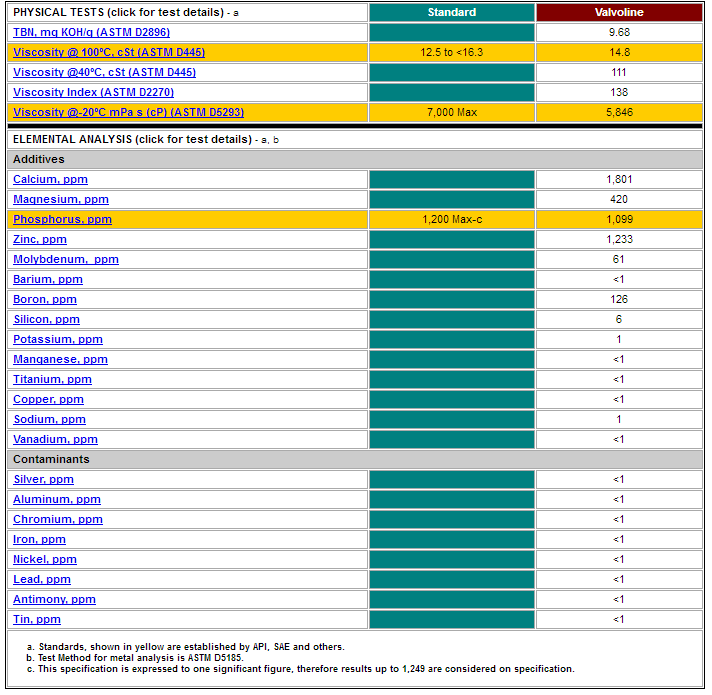Click the Lead, ppm link

[42, 579]
